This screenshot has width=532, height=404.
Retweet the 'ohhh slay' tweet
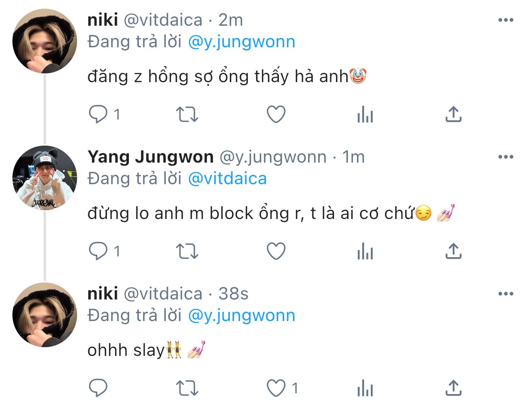[x=187, y=388]
